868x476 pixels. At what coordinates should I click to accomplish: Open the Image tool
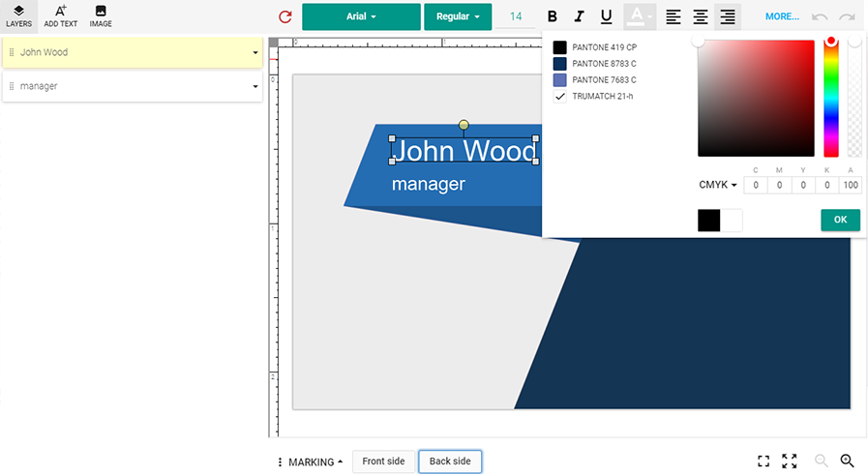click(101, 16)
